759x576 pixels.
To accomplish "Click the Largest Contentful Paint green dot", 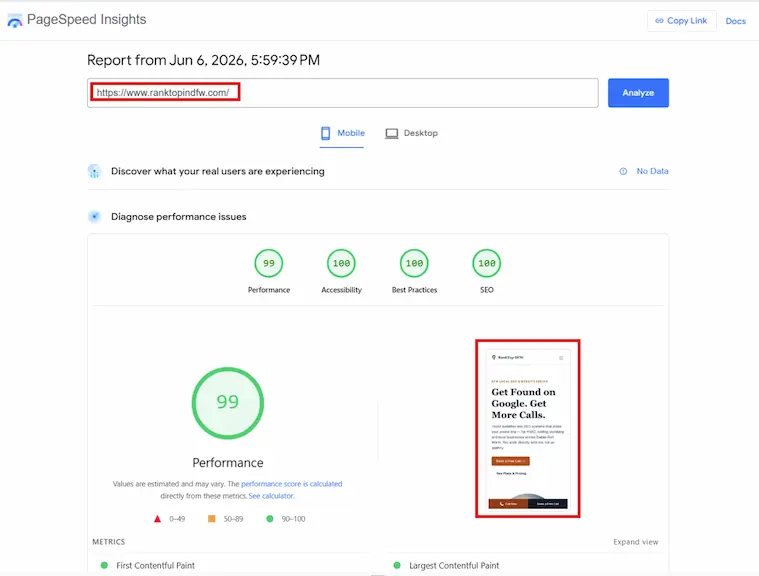I will click(397, 565).
